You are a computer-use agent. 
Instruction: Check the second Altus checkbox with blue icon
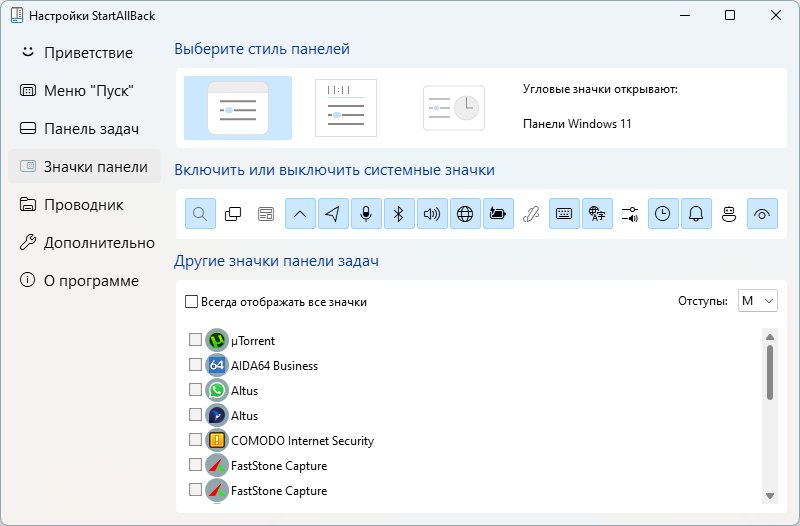click(x=195, y=414)
